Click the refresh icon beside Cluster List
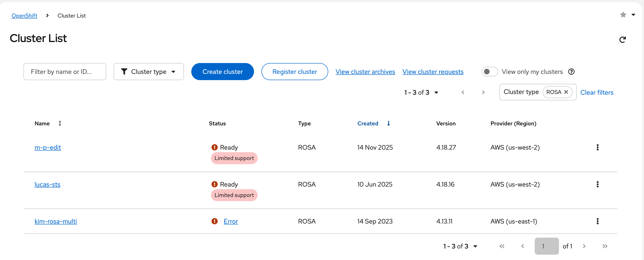The image size is (644, 260). 622,39
